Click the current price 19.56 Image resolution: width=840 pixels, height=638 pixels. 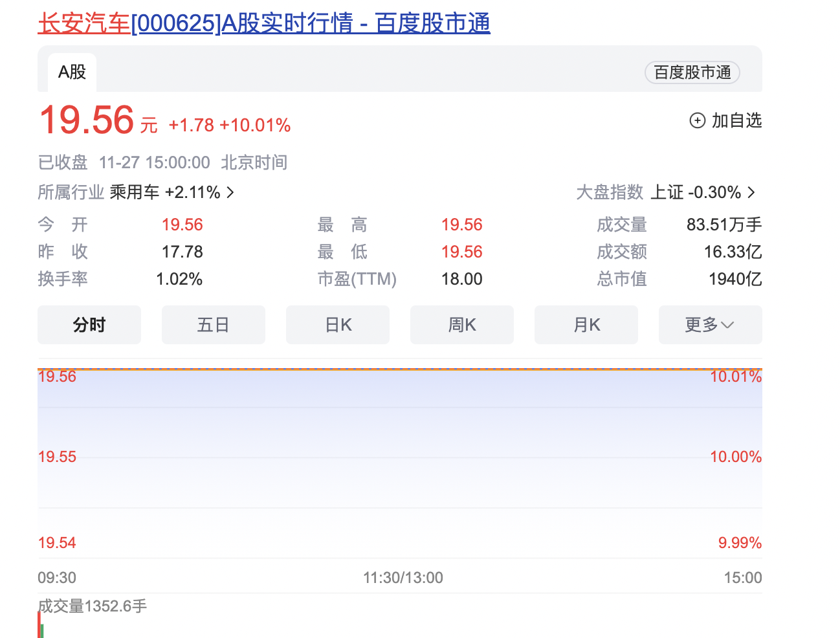[86, 120]
